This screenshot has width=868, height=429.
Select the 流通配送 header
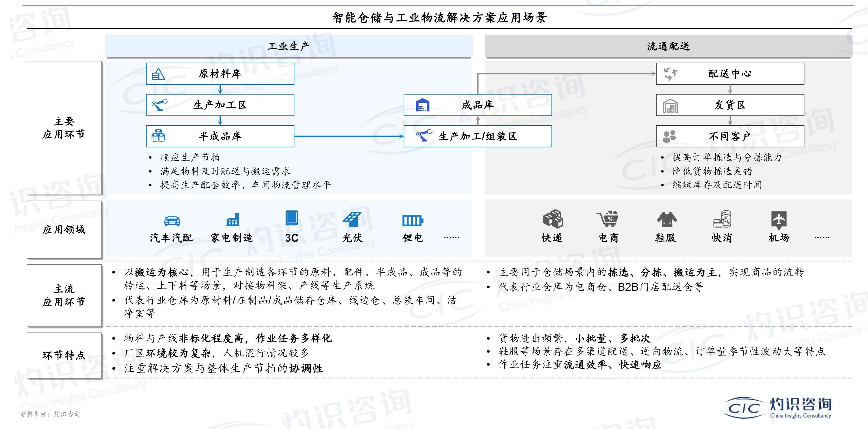[x=668, y=46]
